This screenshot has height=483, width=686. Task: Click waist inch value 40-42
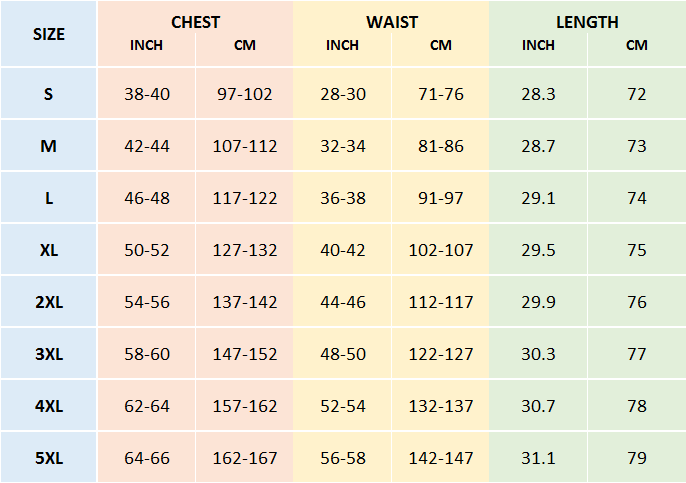coord(343,250)
